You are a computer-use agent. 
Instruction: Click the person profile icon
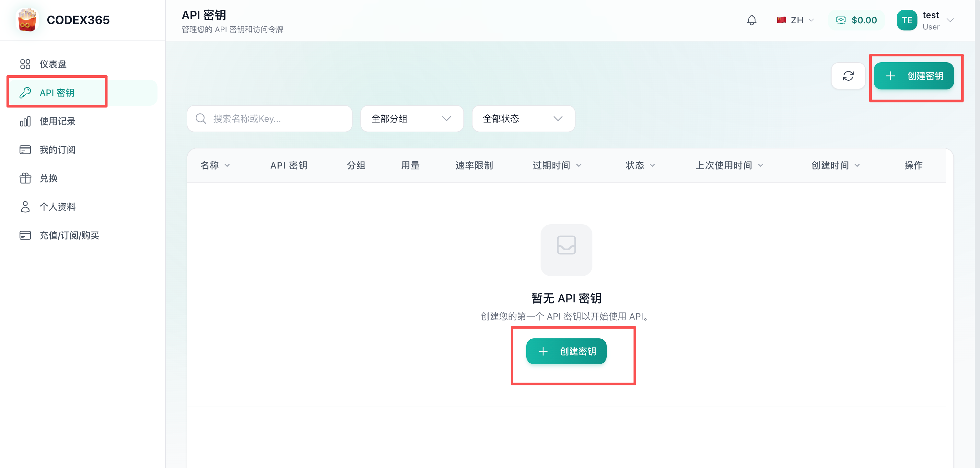(x=25, y=206)
